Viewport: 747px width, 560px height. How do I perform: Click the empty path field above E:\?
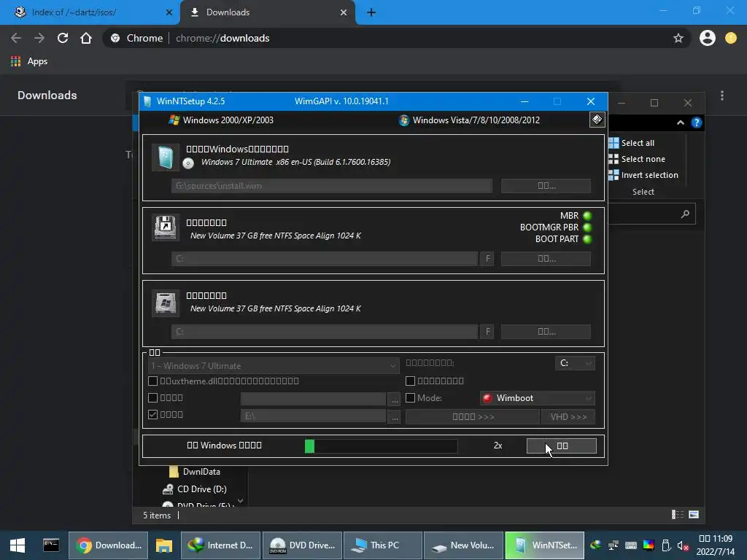tap(314, 399)
